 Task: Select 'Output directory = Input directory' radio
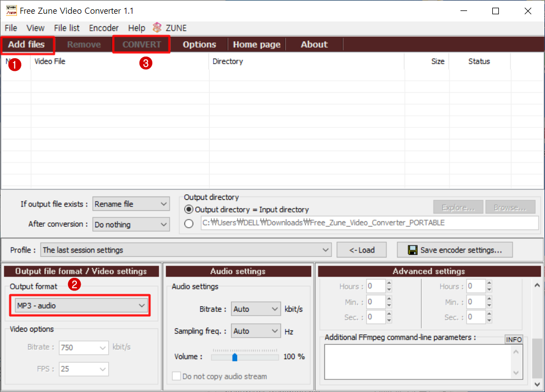pyautogui.click(x=189, y=209)
